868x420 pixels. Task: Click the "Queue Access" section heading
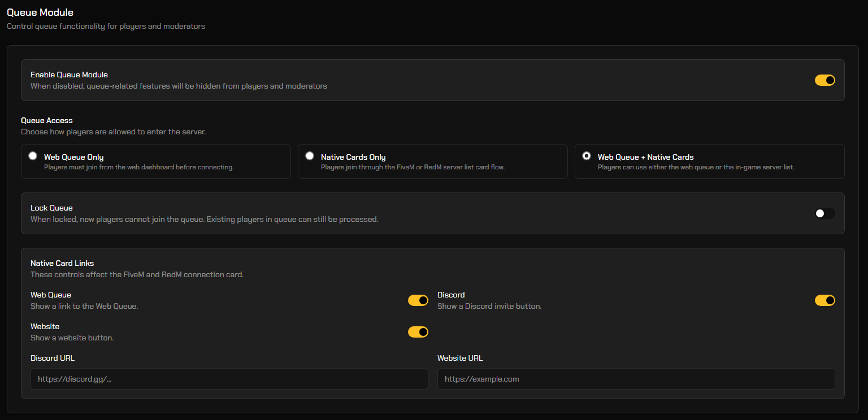click(x=47, y=120)
